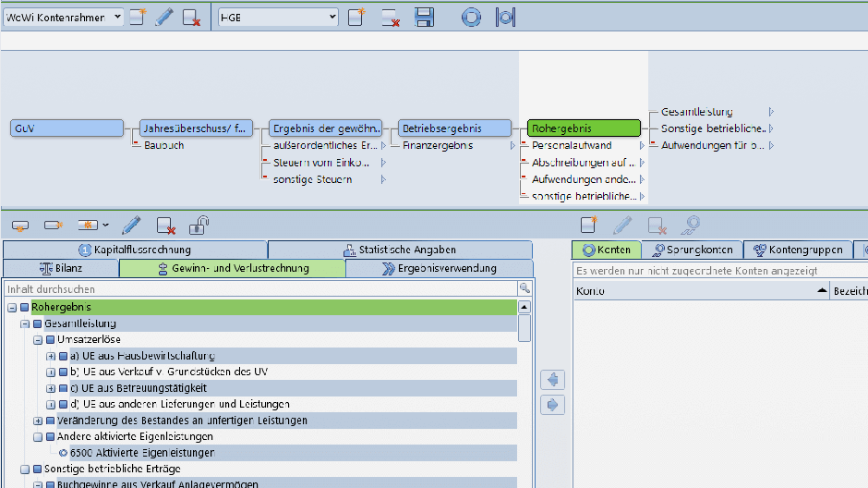Expand a) UE aus Hausbewirtschaftung
868x488 pixels.
click(51, 356)
